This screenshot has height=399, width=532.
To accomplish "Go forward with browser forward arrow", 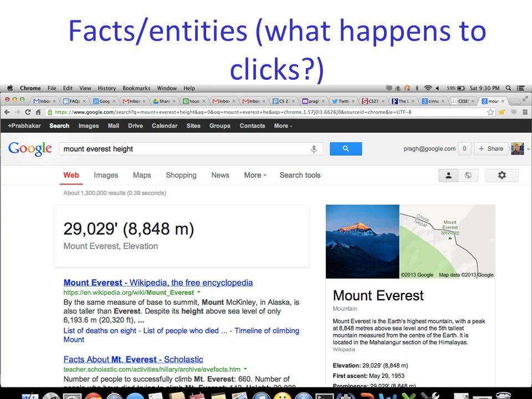I will click(x=17, y=112).
